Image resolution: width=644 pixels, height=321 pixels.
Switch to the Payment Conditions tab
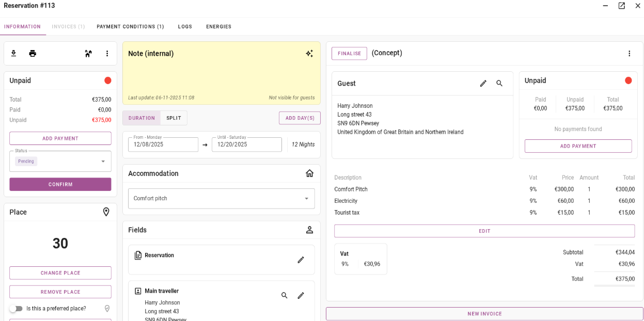pos(130,27)
